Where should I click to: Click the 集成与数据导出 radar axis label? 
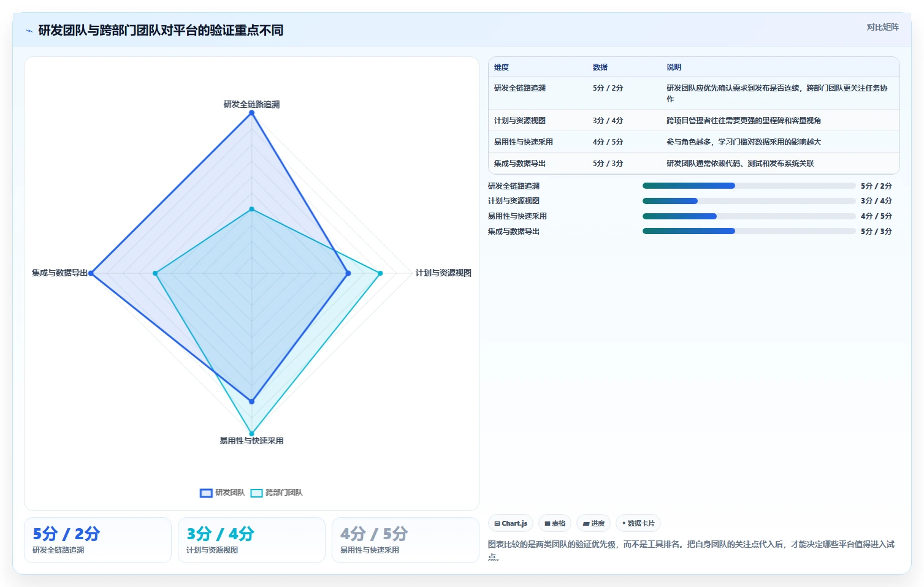point(59,273)
